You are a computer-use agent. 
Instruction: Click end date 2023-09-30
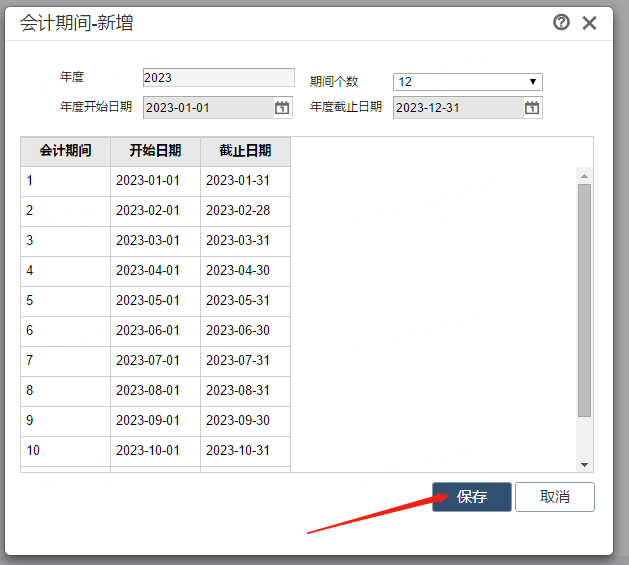pos(246,421)
